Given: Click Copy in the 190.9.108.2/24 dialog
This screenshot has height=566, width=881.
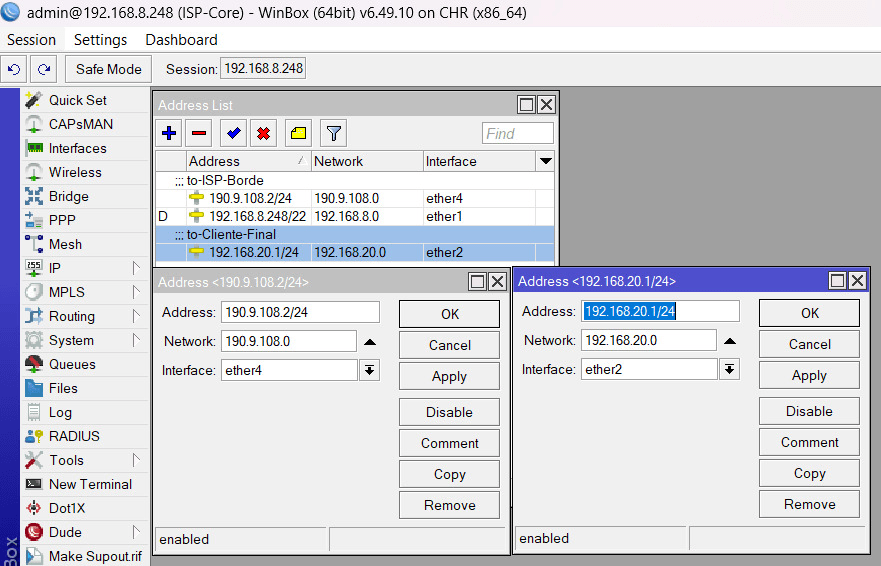Looking at the screenshot, I should point(449,474).
